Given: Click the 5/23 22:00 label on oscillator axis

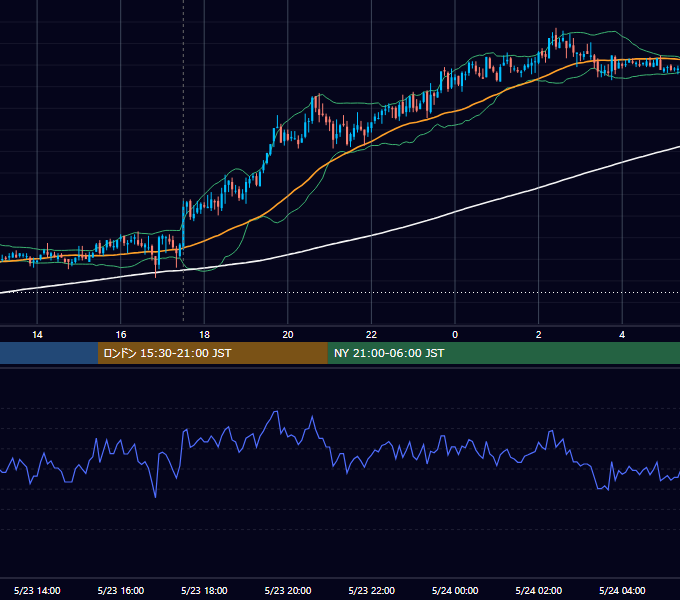Looking at the screenshot, I should [x=372, y=590].
